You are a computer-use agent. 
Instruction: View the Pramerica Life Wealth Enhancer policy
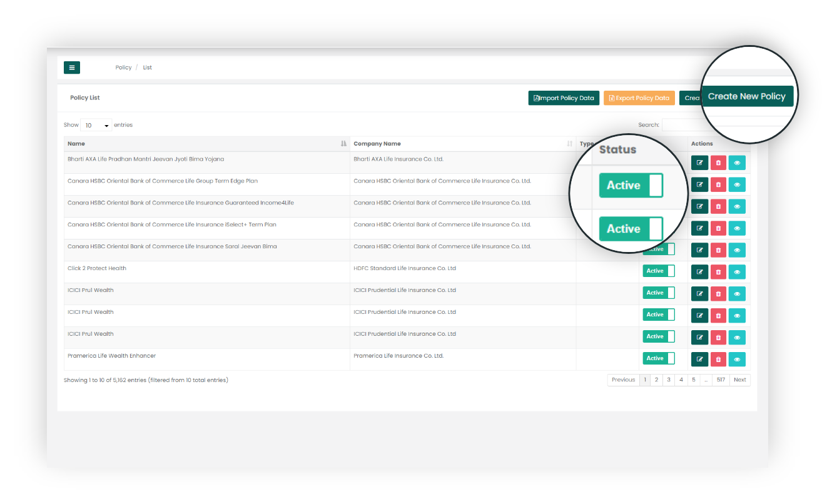(x=737, y=359)
